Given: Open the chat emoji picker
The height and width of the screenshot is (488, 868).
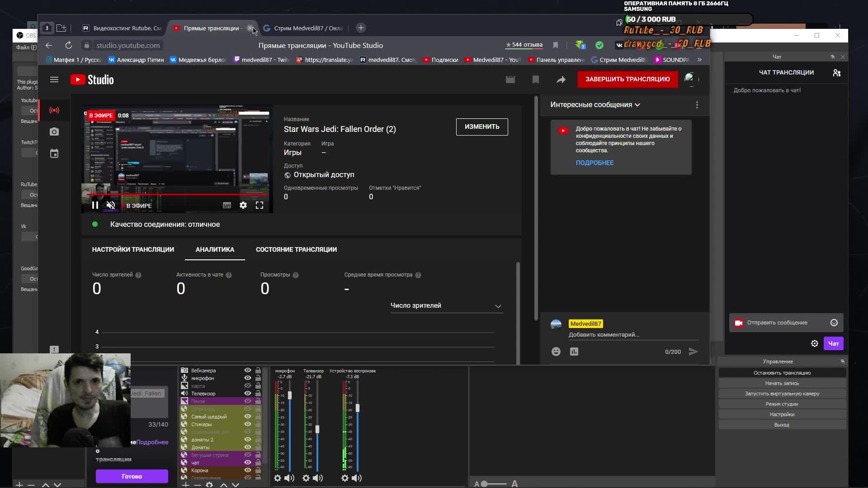Looking at the screenshot, I should pyautogui.click(x=556, y=352).
